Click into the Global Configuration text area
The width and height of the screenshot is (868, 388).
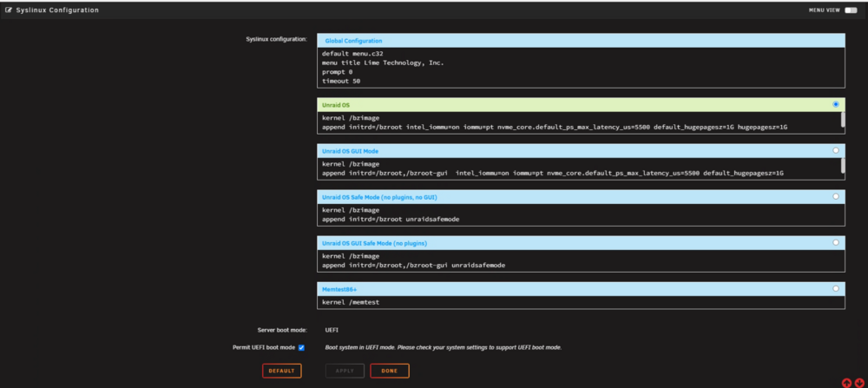pyautogui.click(x=581, y=68)
